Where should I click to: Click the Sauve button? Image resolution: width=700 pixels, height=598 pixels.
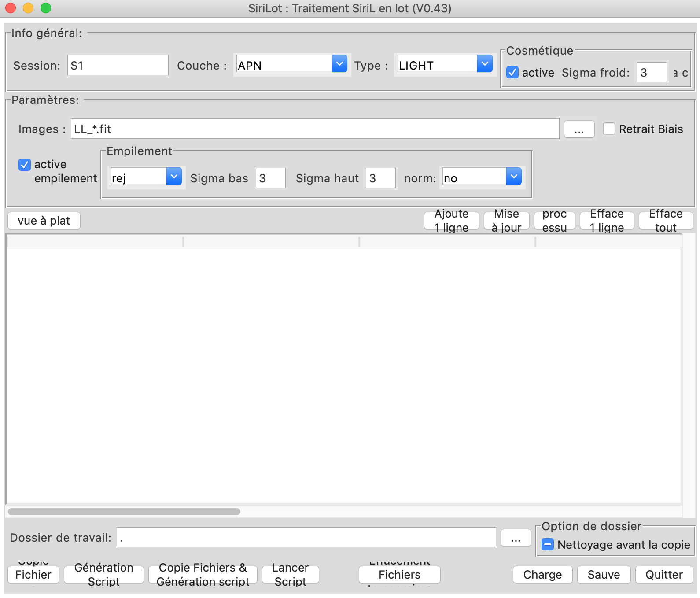coord(604,575)
